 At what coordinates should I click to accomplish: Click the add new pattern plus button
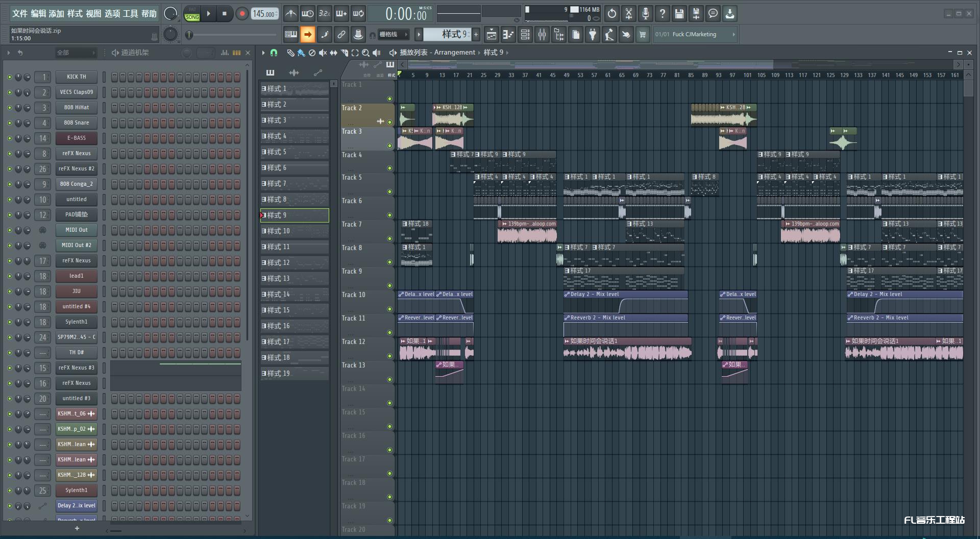click(x=476, y=35)
